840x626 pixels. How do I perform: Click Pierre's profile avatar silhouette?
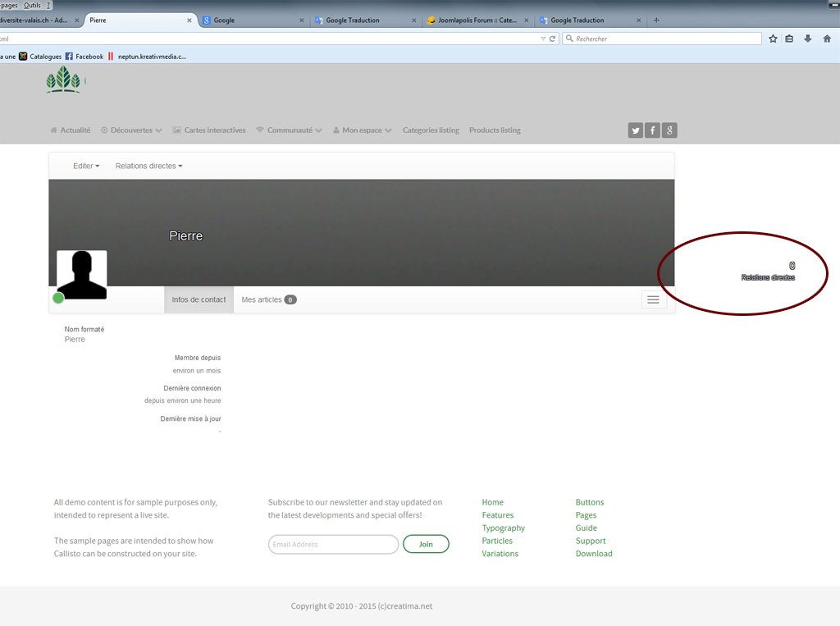click(81, 275)
